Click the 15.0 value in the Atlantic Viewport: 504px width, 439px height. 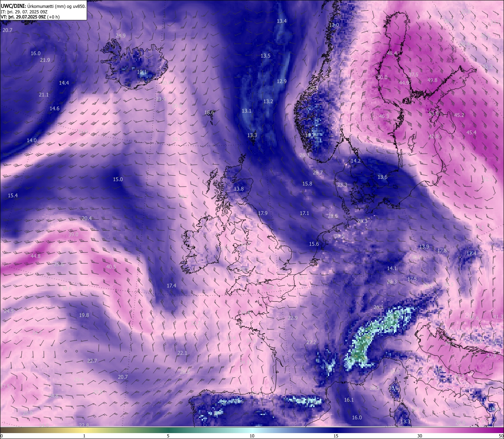coord(118,179)
